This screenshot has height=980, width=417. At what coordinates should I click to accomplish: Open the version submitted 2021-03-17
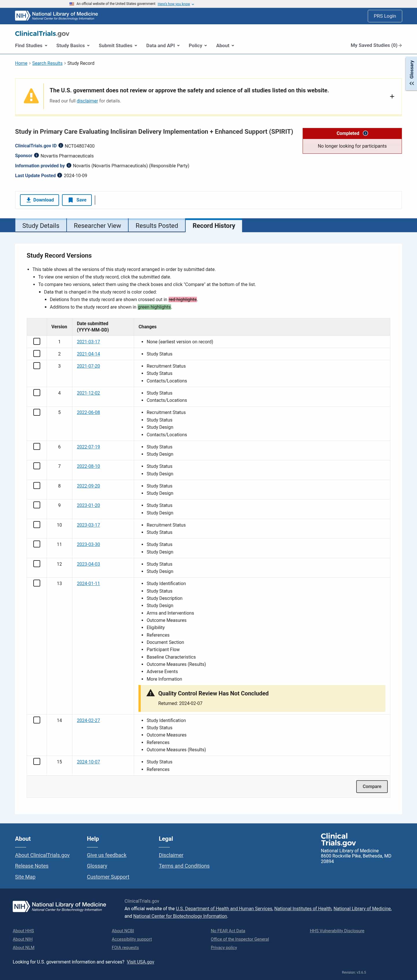[x=88, y=342]
